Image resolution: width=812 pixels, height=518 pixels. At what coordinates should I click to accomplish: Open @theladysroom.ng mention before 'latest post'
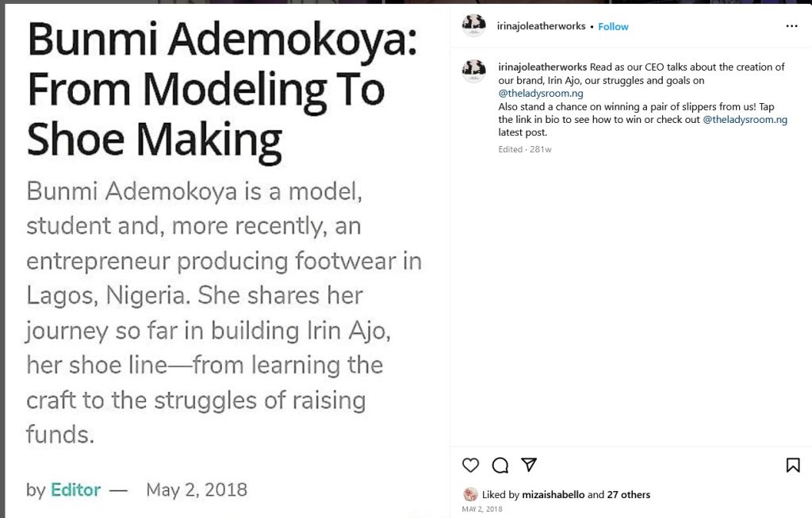tap(745, 120)
